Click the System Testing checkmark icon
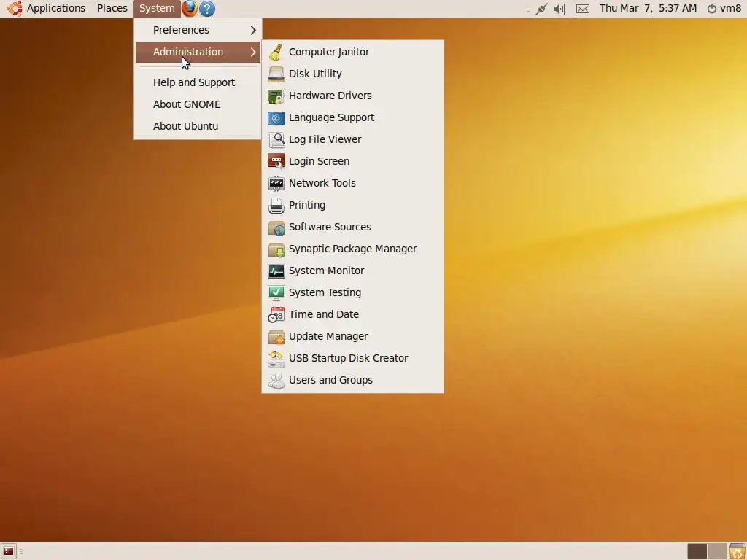 (276, 293)
